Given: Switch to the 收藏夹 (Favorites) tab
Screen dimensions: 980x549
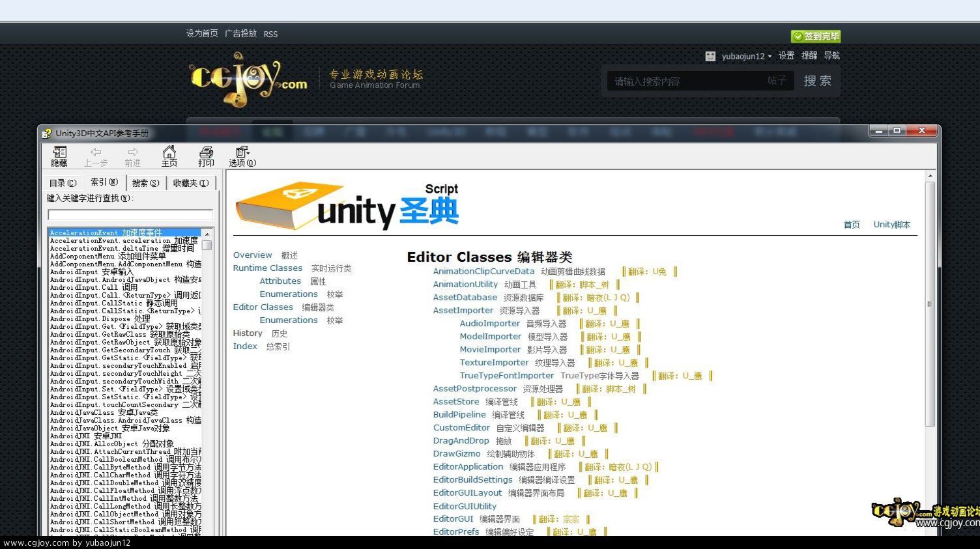Looking at the screenshot, I should (191, 183).
